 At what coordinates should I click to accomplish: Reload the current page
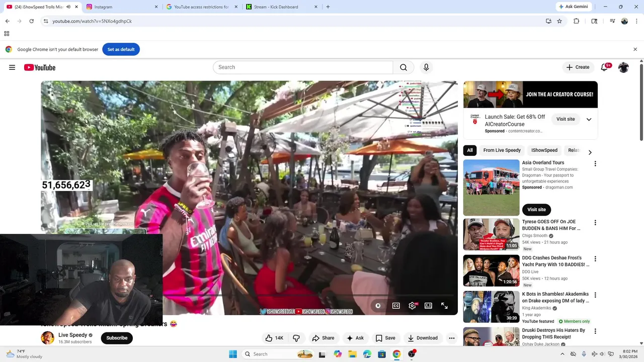(31, 21)
